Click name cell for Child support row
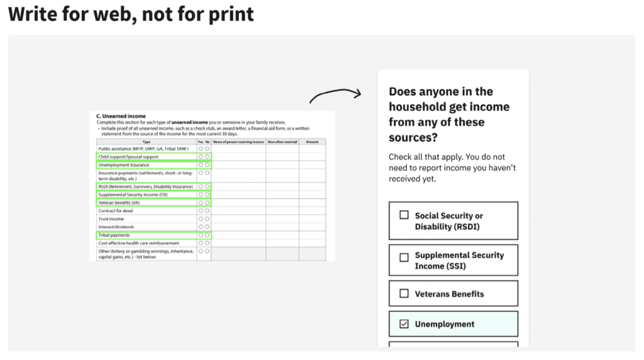This screenshot has width=644, height=360. tap(238, 157)
